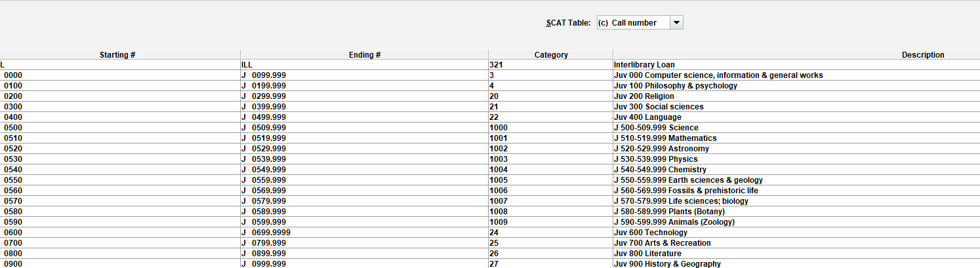Select category 3 cell
The height and width of the screenshot is (268, 980).
pyautogui.click(x=551, y=75)
